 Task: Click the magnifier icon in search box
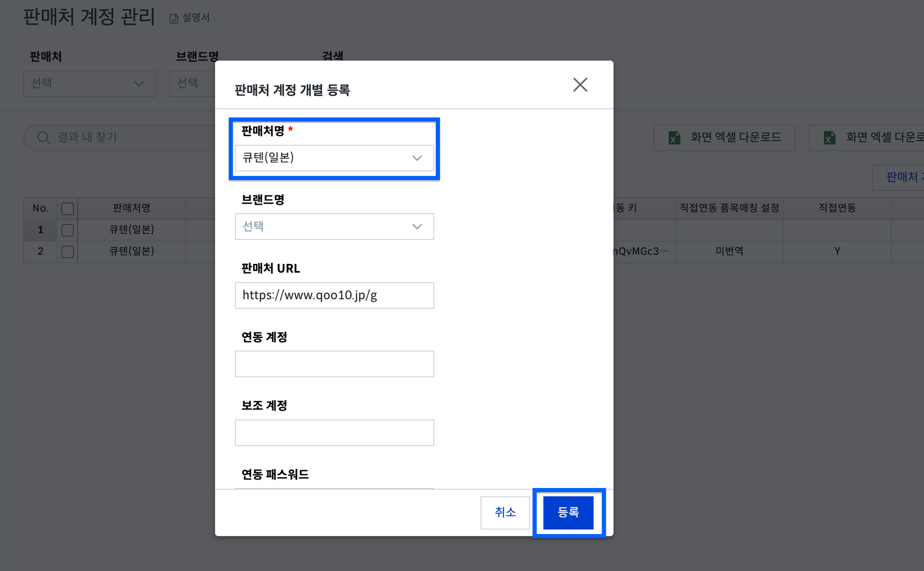pyautogui.click(x=44, y=138)
